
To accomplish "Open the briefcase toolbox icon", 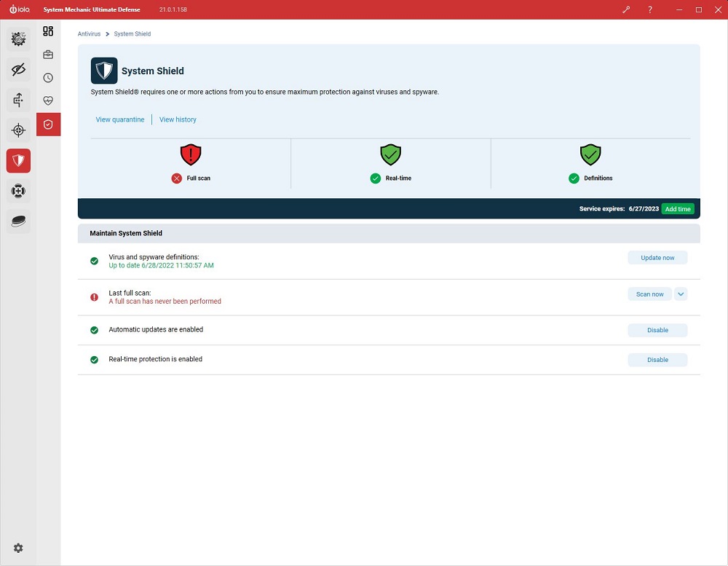I will click(48, 55).
